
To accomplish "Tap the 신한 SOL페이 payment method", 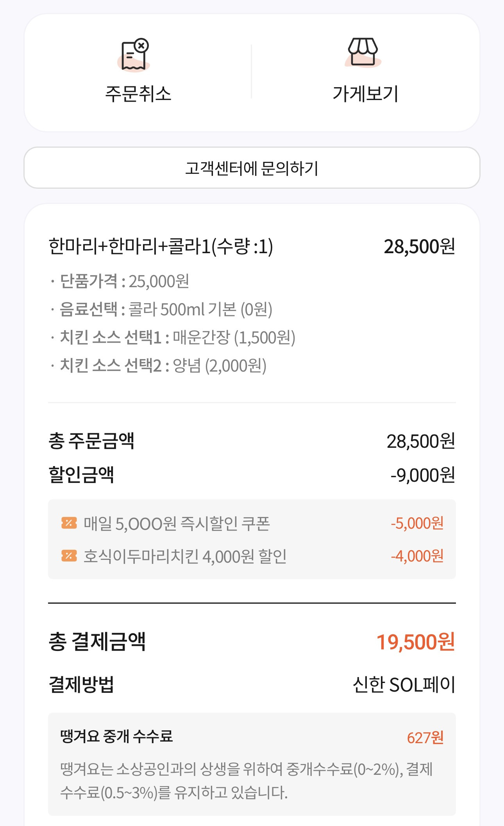I will point(404,685).
